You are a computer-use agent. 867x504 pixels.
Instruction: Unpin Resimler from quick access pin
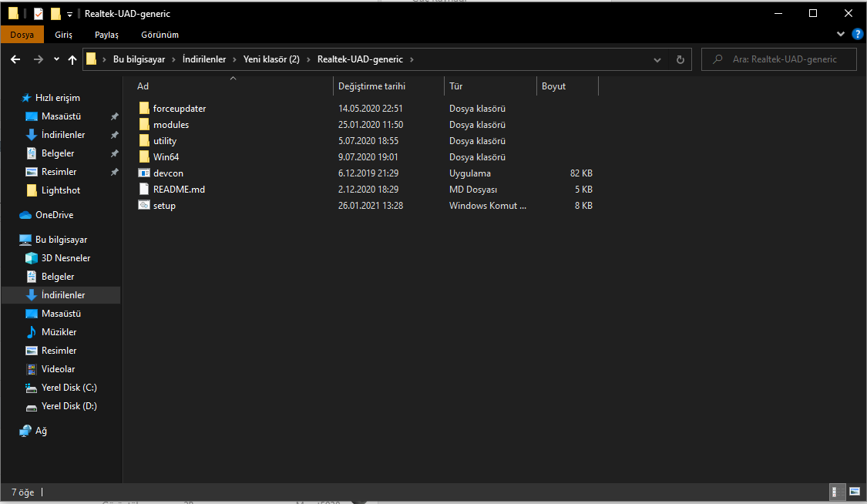coord(115,172)
